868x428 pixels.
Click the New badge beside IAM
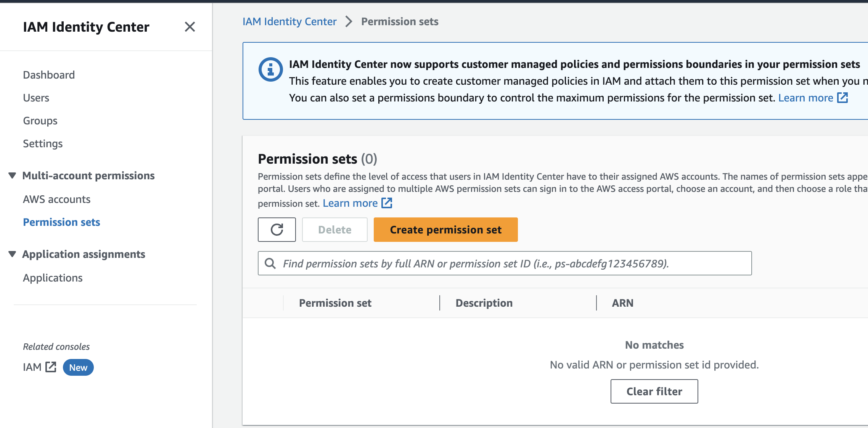pyautogui.click(x=78, y=367)
